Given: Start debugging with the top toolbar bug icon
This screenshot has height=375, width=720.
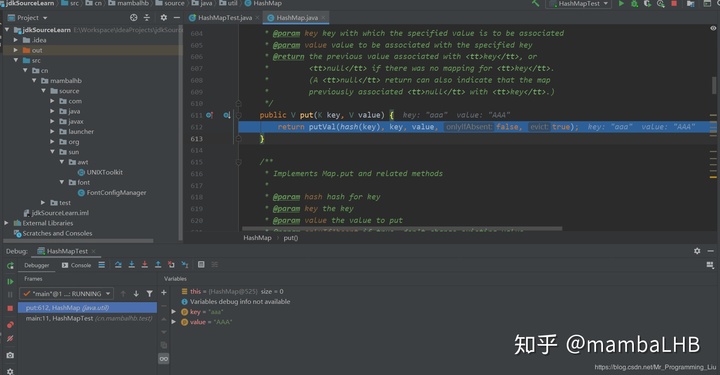Looking at the screenshot, I should click(635, 4).
